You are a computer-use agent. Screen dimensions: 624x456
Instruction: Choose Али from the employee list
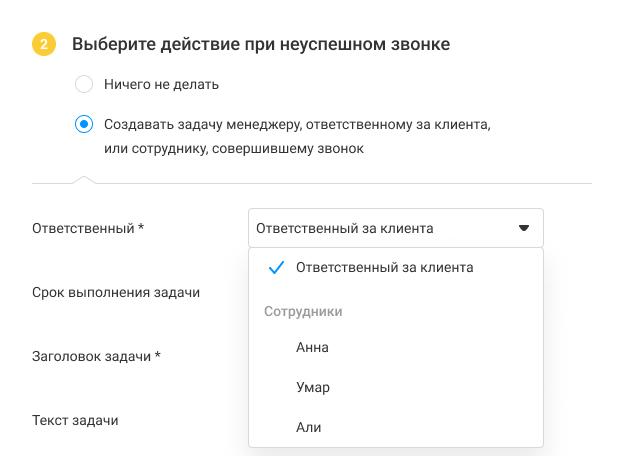click(308, 427)
